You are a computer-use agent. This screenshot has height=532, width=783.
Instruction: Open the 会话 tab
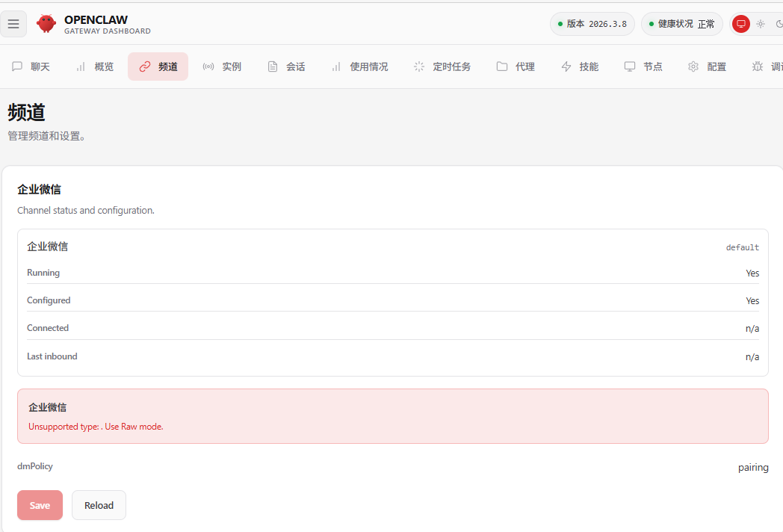tap(286, 66)
